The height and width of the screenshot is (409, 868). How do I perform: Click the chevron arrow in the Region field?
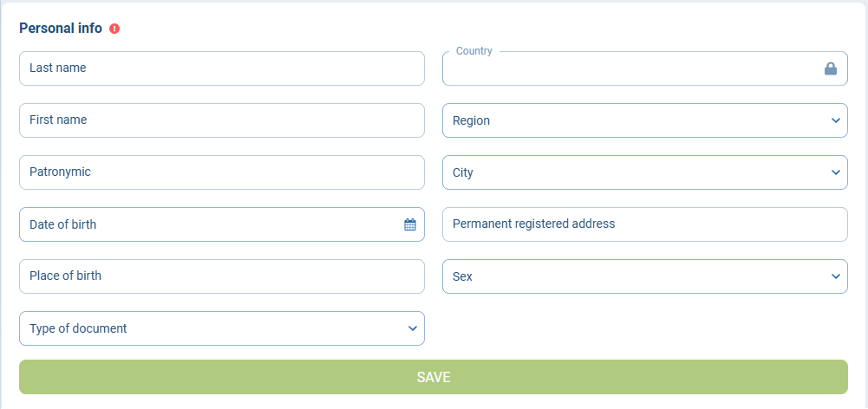pos(835,120)
